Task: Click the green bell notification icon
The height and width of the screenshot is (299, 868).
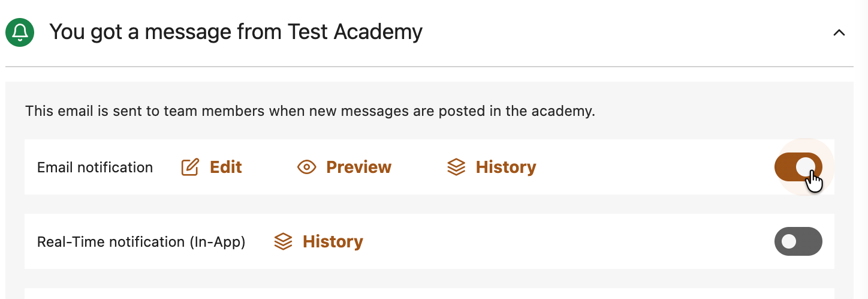Action: (x=20, y=32)
